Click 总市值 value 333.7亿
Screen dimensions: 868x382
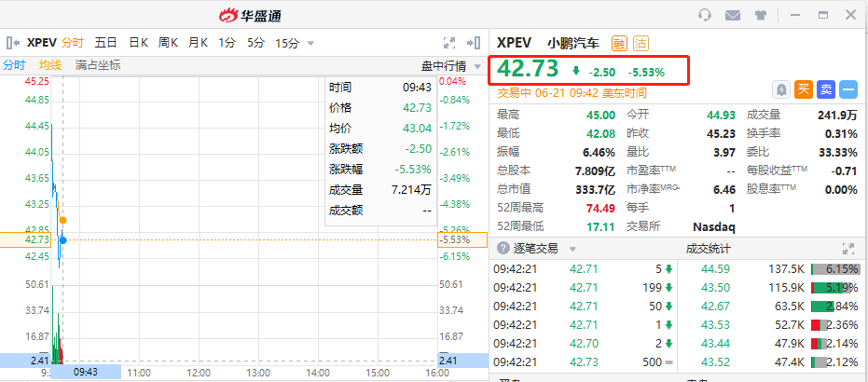pos(595,189)
